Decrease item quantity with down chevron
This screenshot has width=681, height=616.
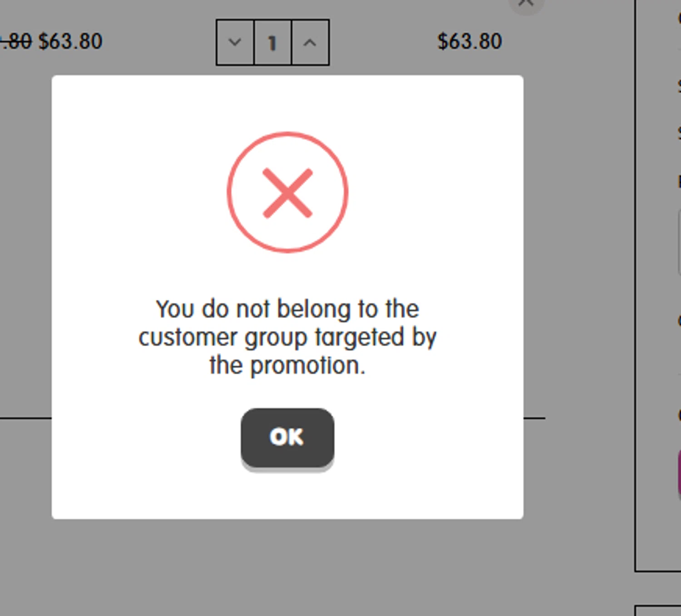pyautogui.click(x=235, y=43)
